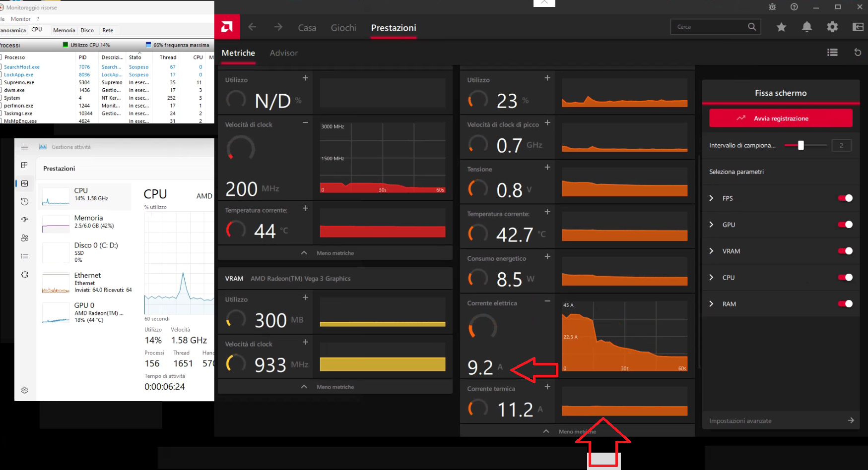This screenshot has width=868, height=470.
Task: Switch metrics to list view
Action: click(832, 52)
